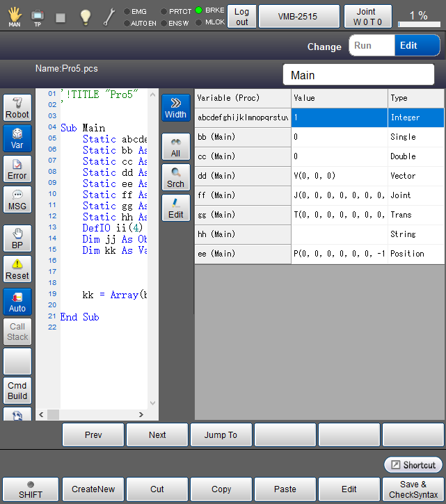
Task: Click the BP breakpoint button
Action: tap(17, 238)
